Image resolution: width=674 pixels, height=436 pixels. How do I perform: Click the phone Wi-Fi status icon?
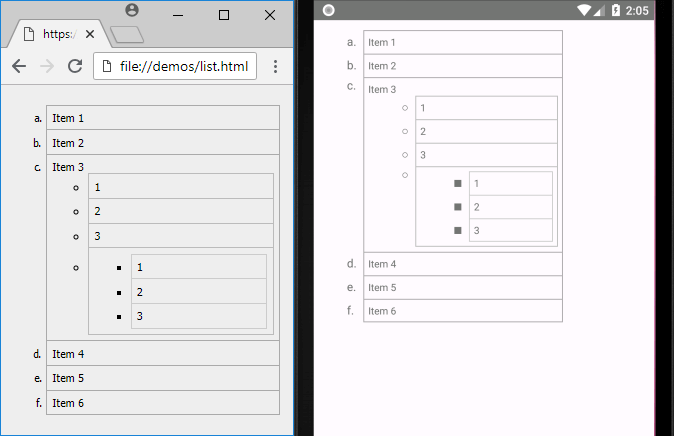(584, 10)
